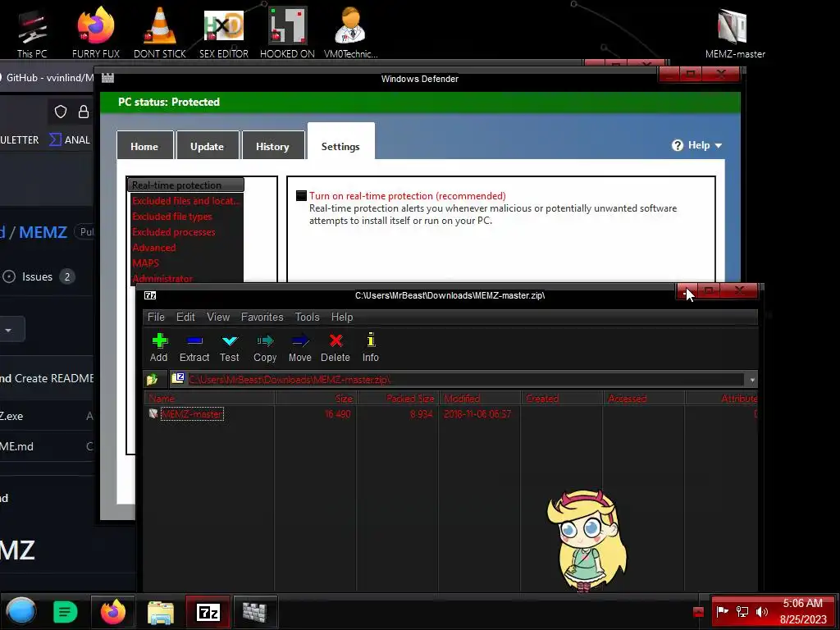
Task: Open the View menu in 7-Zip
Action: pyautogui.click(x=218, y=317)
